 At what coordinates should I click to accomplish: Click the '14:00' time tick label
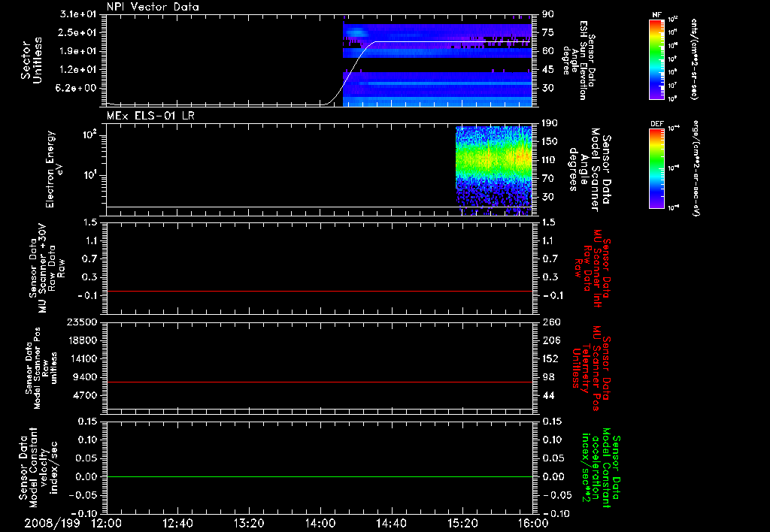tap(320, 524)
